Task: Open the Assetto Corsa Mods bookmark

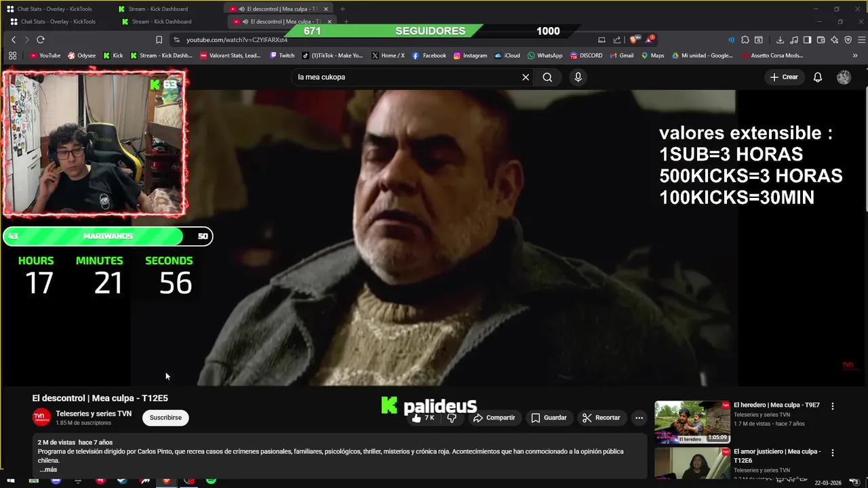Action: (772, 56)
